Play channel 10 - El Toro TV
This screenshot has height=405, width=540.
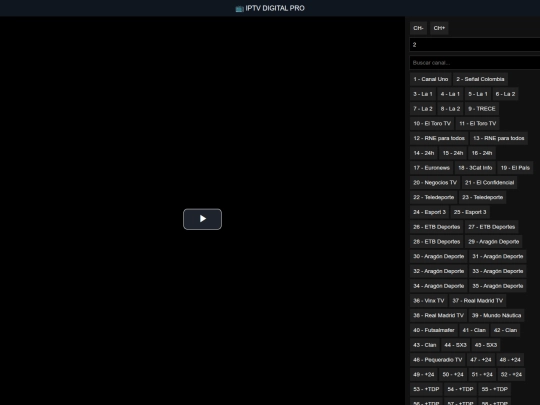tap(432, 124)
